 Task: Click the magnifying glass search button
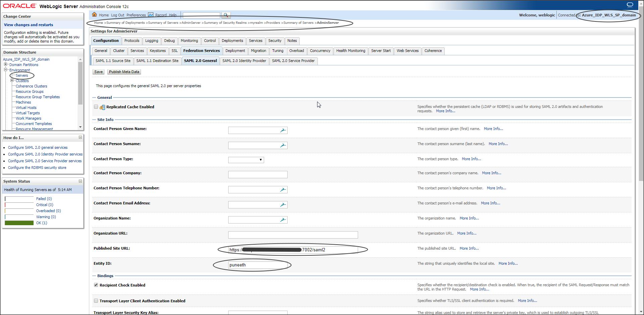[226, 15]
